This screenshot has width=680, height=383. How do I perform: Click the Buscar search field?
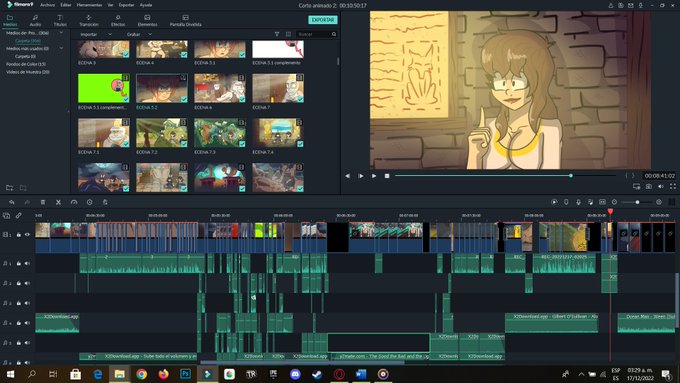(313, 34)
